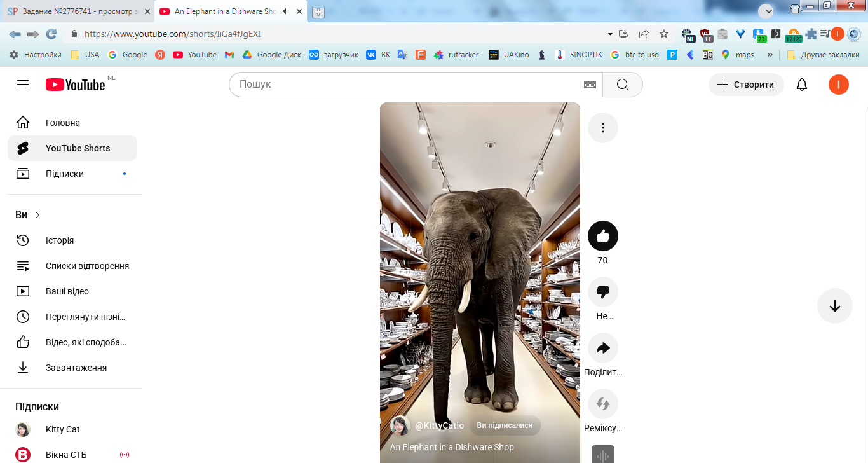Open the address bar history dropdown arrow
Screen dimensions: 868x463
tap(610, 34)
